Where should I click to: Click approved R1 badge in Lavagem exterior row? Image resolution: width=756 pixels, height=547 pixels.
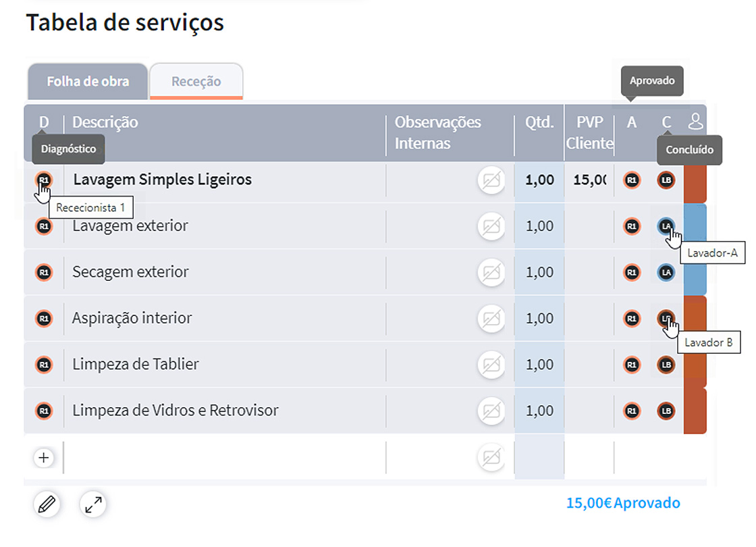pyautogui.click(x=632, y=226)
